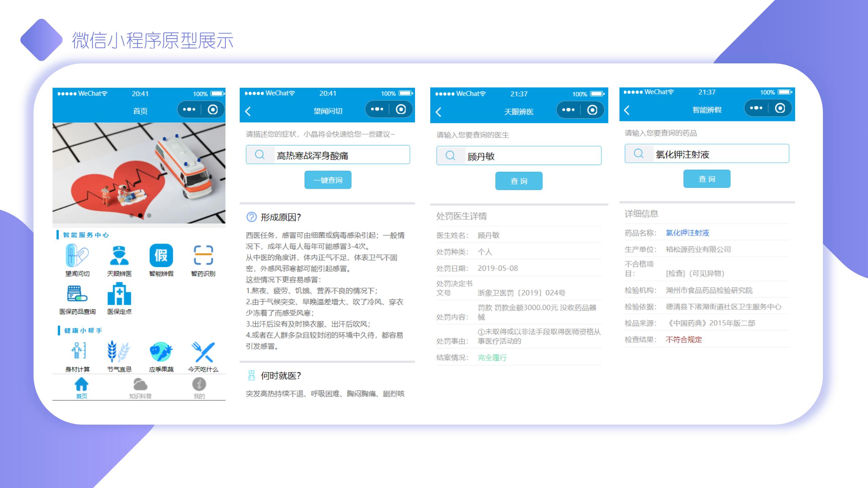
Task: Switch to the 知识科普 bottom tab
Action: point(140,388)
